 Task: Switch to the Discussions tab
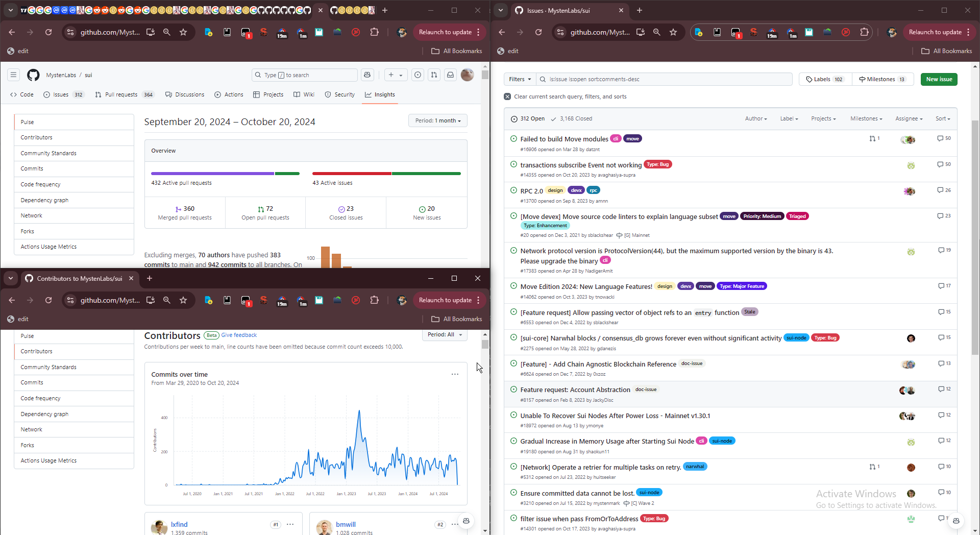[184, 94]
